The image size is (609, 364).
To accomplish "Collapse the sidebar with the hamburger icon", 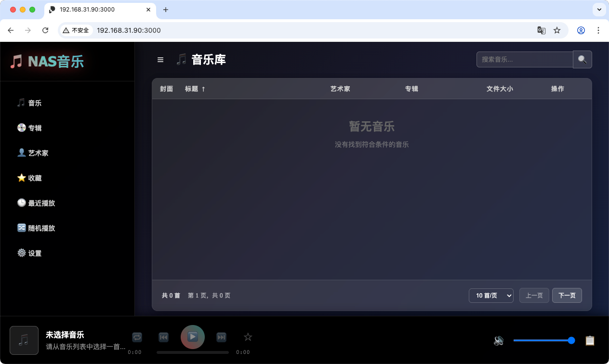I will (160, 59).
